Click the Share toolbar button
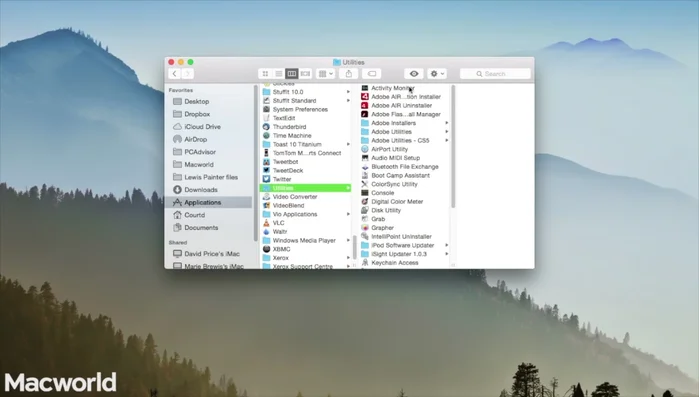 click(349, 74)
